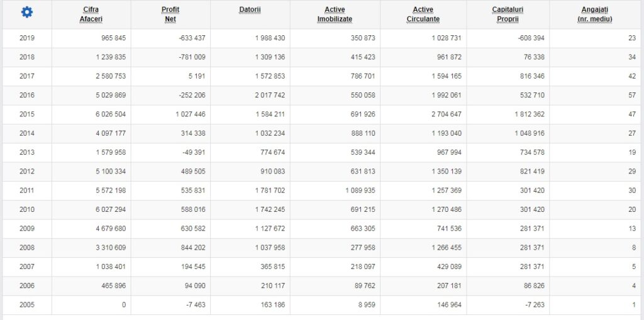Click the Capitaluri Proprii header
This screenshot has height=320, width=644.
pyautogui.click(x=509, y=14)
